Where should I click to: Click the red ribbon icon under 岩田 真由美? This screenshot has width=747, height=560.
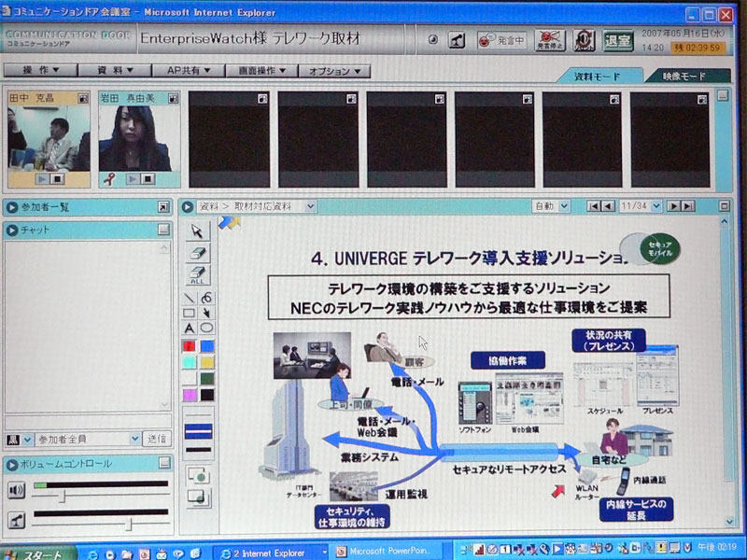pyautogui.click(x=109, y=179)
